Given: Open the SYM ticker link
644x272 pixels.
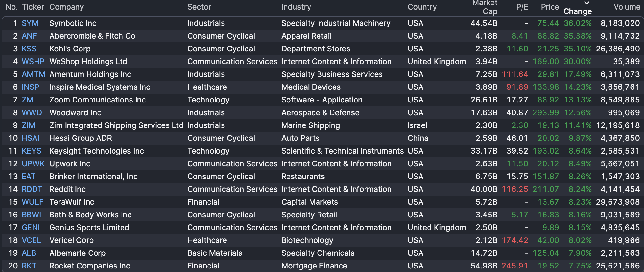Looking at the screenshot, I should (x=30, y=23).
